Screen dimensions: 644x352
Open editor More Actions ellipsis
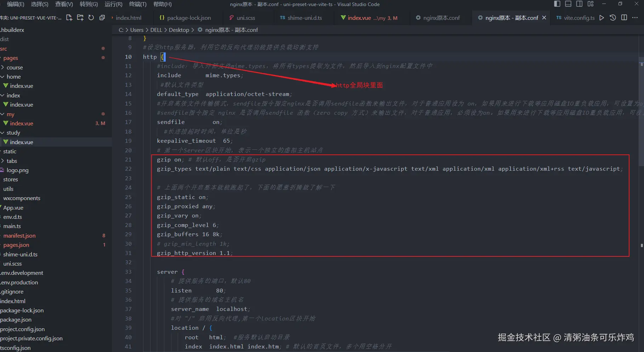(635, 18)
